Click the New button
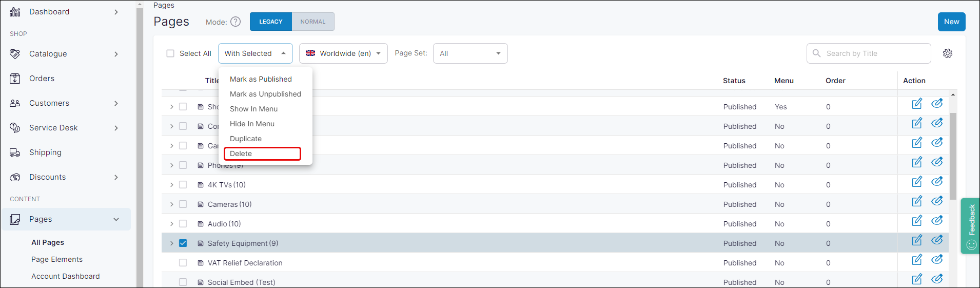Viewport: 980px width, 288px height. tap(951, 22)
